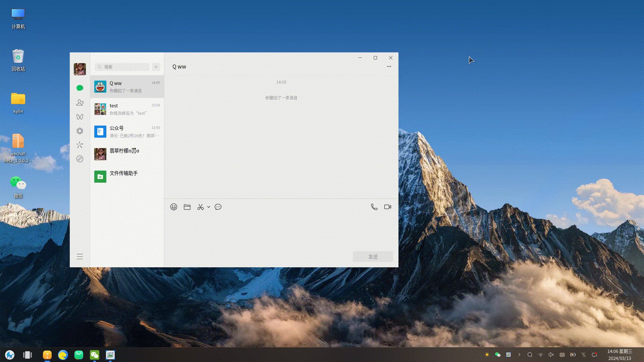Screen dimensions: 644x362
Task: Open the 文件传输助手 conversation
Action: pos(127,176)
